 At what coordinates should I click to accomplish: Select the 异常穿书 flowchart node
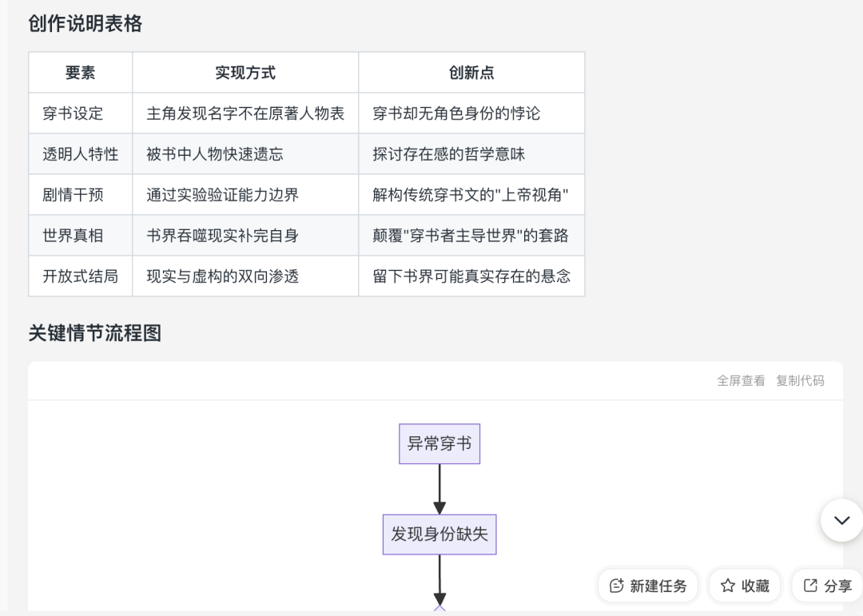[439, 443]
